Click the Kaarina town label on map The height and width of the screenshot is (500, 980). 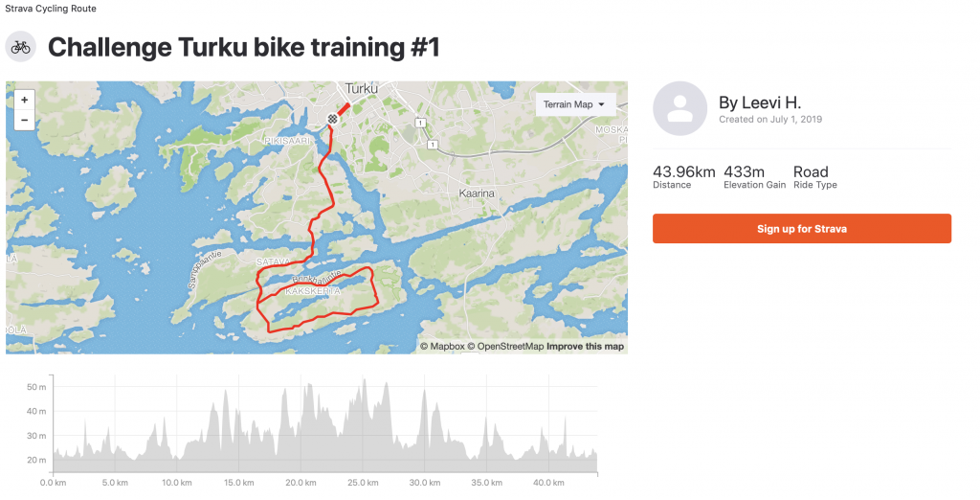pyautogui.click(x=477, y=193)
